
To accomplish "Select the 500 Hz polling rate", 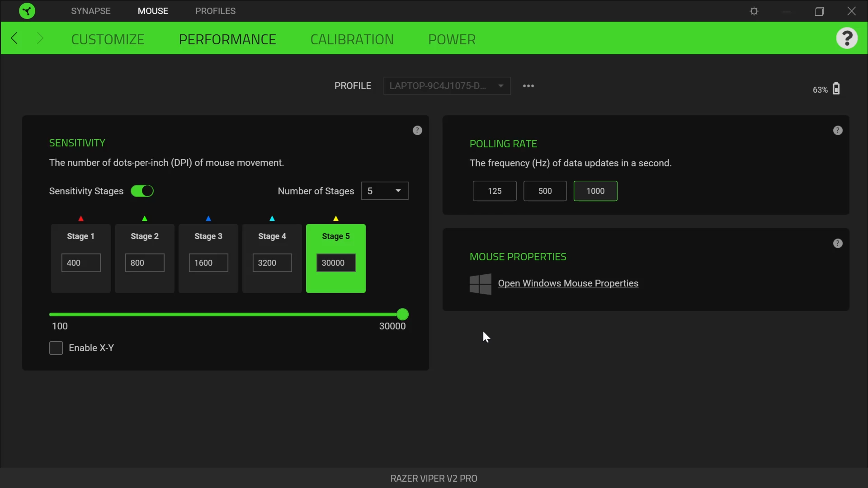I will 544,191.
